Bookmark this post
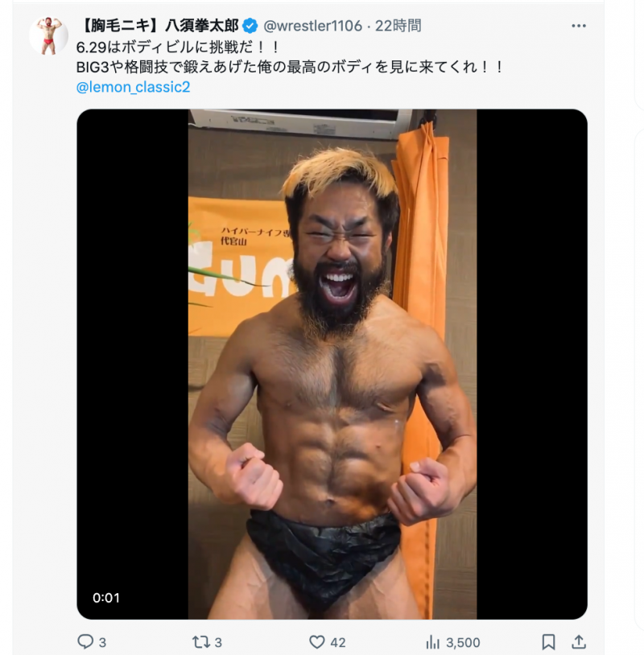The height and width of the screenshot is (655, 644). 548,641
